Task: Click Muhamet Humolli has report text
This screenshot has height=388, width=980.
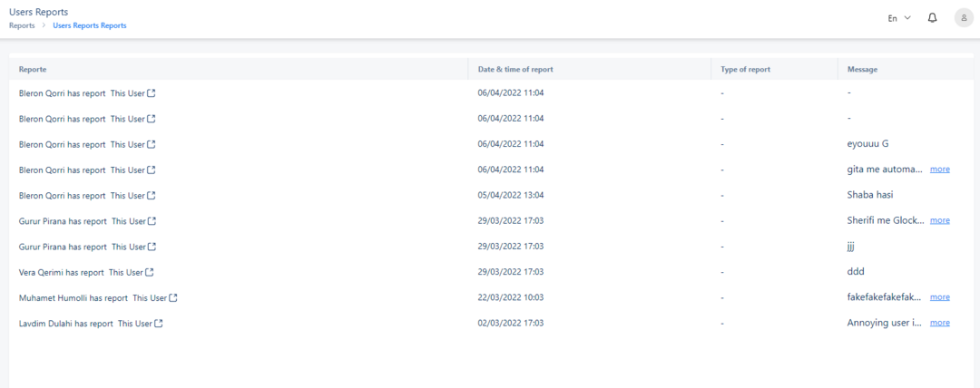Action: [73, 298]
